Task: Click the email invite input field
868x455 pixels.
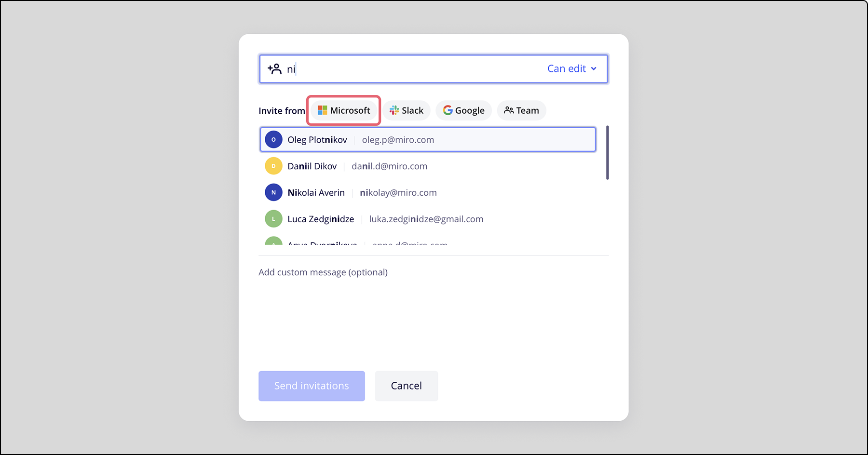Action: [x=415, y=69]
